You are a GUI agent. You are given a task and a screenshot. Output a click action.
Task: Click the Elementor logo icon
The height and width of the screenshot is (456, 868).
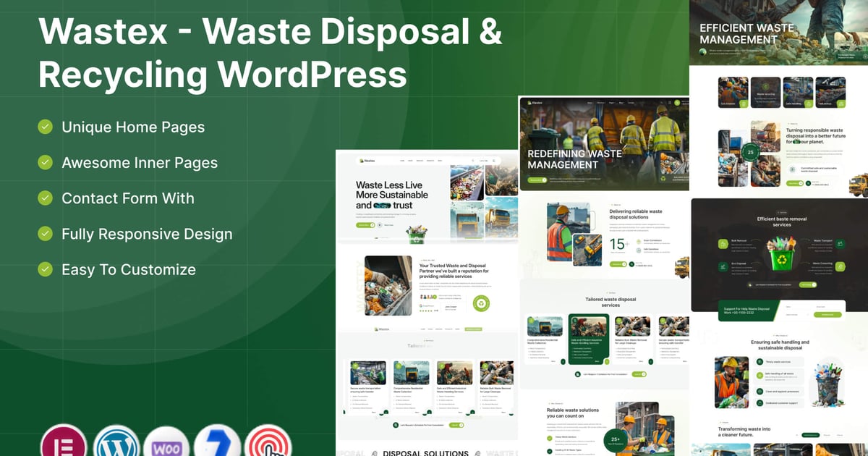pos(64,442)
